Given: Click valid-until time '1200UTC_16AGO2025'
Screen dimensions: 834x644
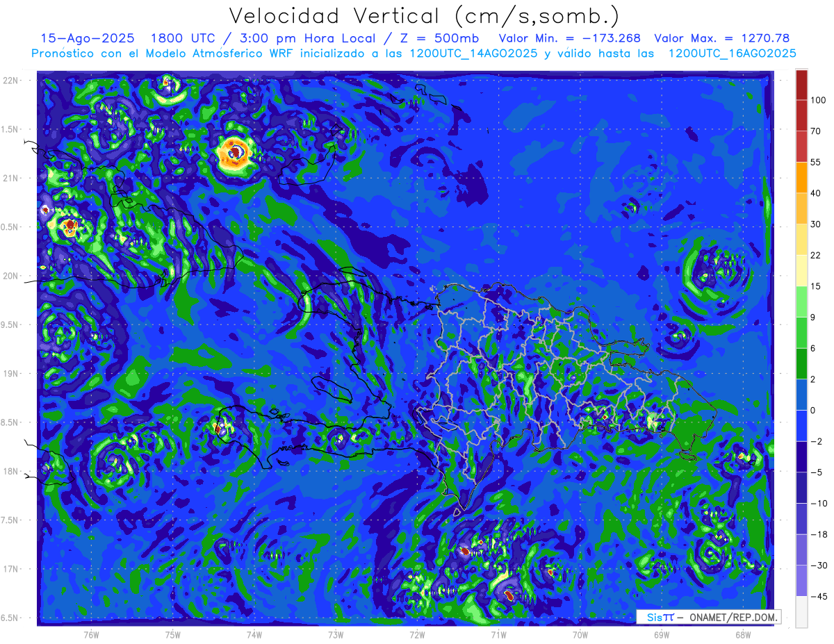Looking at the screenshot, I should tap(732, 53).
